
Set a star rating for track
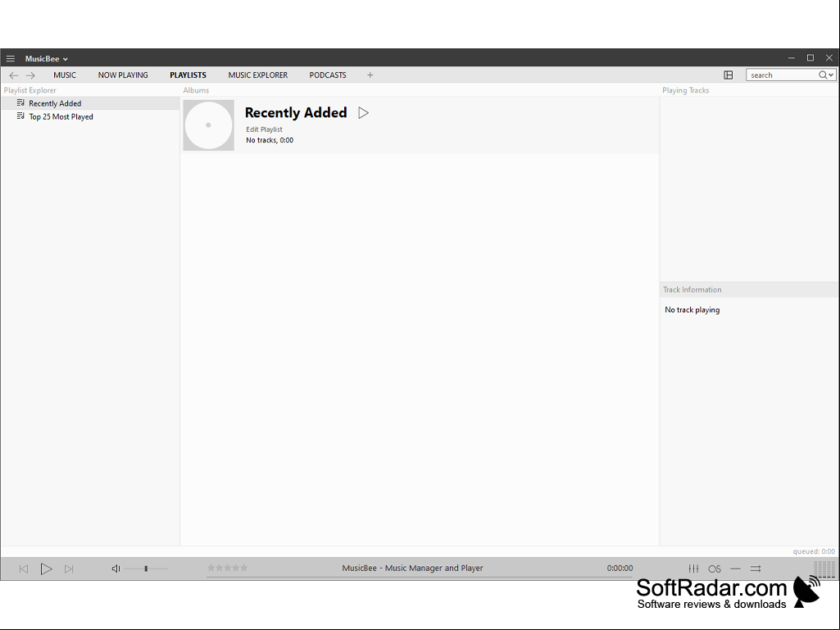(x=227, y=567)
